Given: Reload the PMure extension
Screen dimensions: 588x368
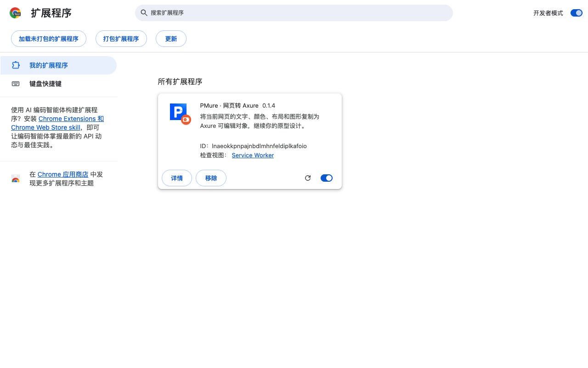Looking at the screenshot, I should coord(308,178).
